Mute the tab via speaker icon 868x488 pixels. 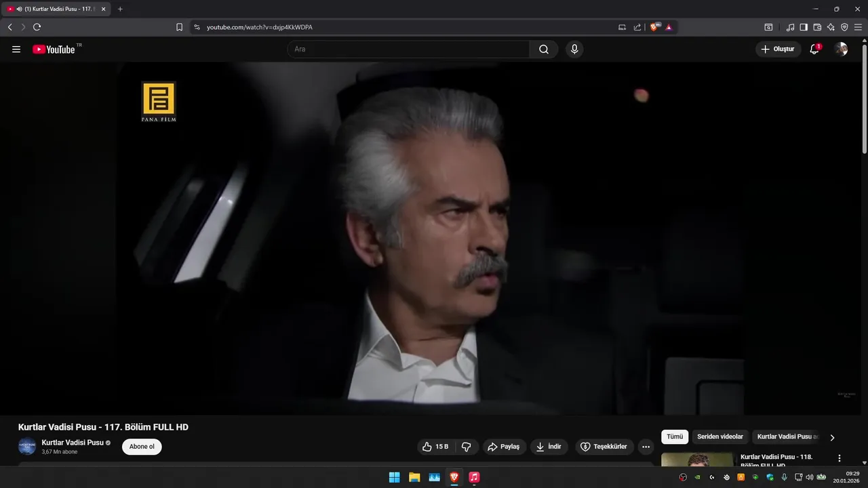coord(18,9)
